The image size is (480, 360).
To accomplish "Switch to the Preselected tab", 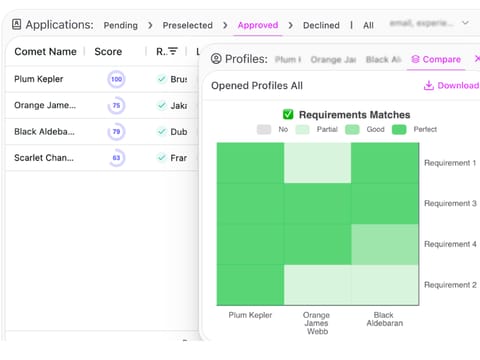I will pyautogui.click(x=188, y=25).
